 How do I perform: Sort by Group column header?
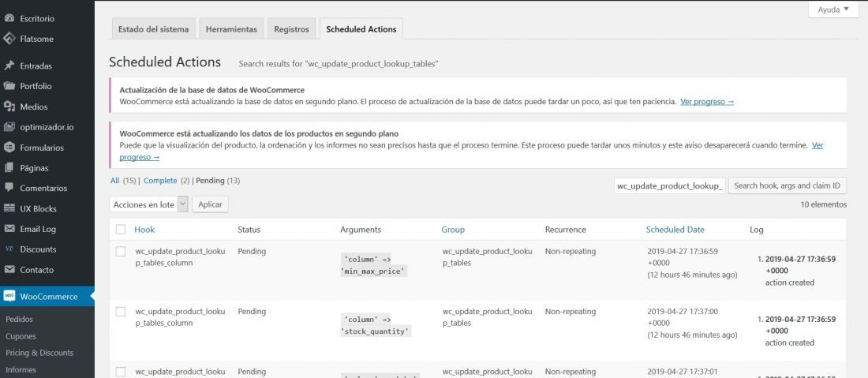pyautogui.click(x=453, y=229)
